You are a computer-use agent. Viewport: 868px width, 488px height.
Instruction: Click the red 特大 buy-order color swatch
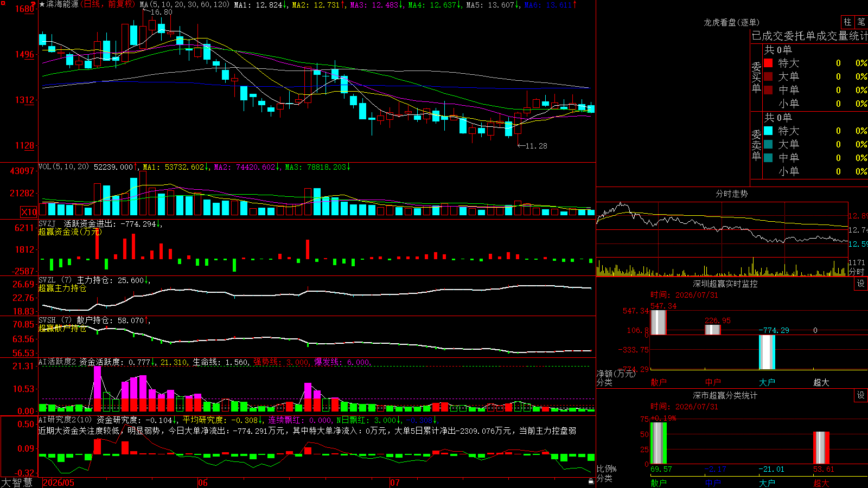click(768, 63)
